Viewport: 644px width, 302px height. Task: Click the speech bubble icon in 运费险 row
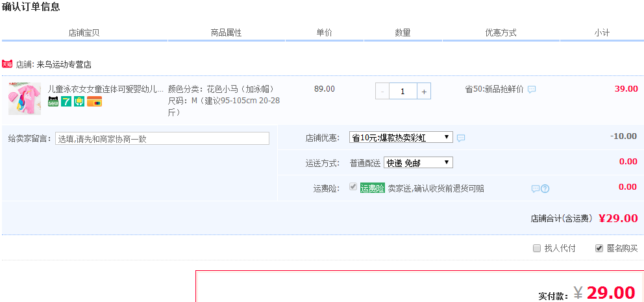[535, 188]
